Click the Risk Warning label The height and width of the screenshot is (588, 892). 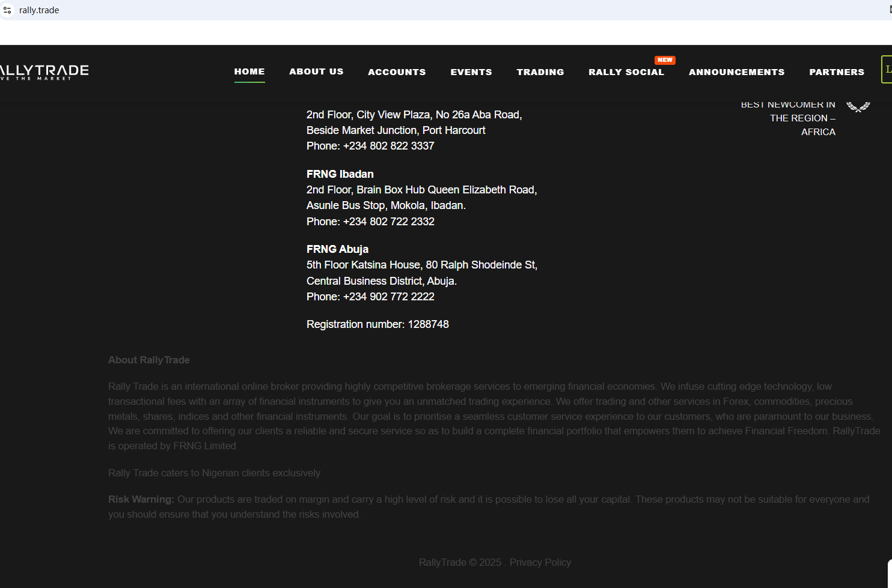click(141, 499)
